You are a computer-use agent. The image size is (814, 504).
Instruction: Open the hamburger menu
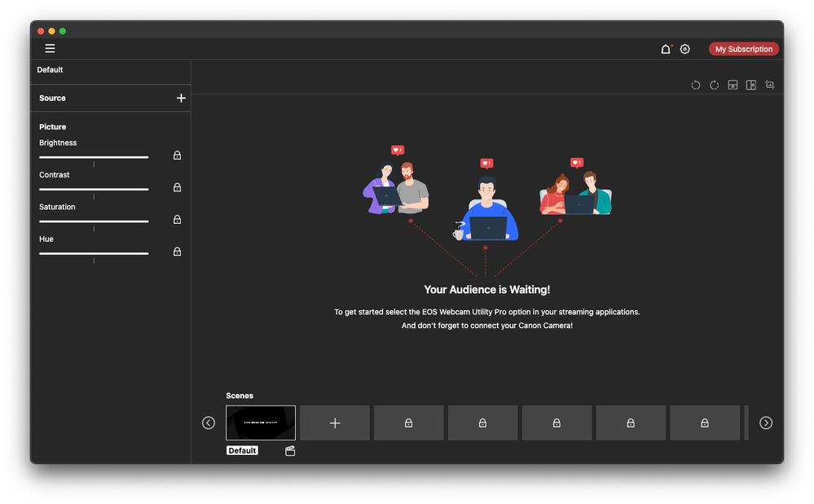(50, 49)
